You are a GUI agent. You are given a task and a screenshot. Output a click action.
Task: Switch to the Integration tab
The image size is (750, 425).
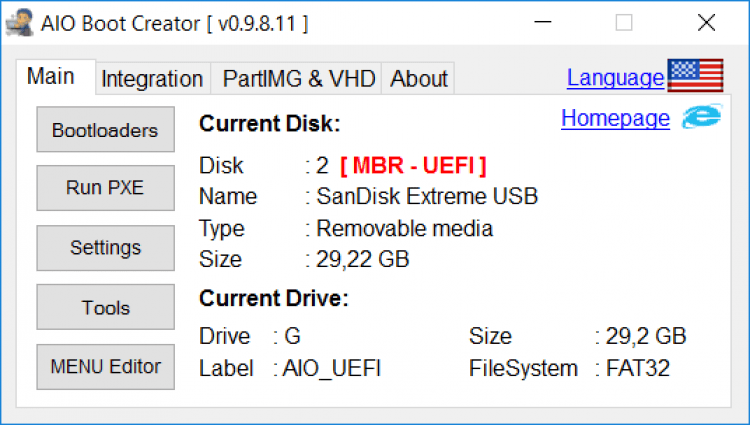152,79
